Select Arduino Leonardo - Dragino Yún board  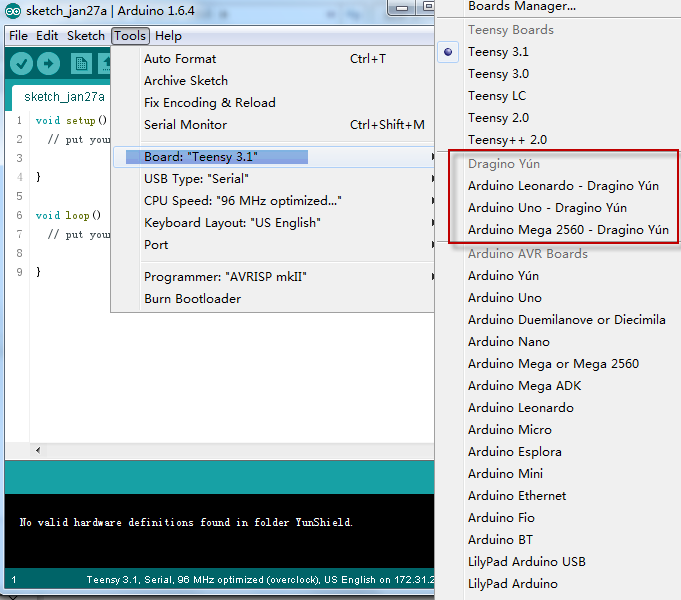point(563,186)
